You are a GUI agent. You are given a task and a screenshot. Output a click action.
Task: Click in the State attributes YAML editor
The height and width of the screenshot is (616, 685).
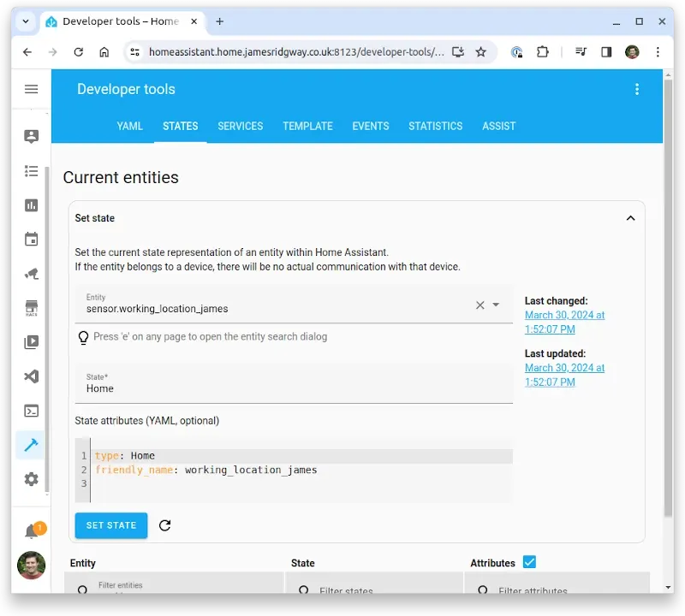(294, 471)
